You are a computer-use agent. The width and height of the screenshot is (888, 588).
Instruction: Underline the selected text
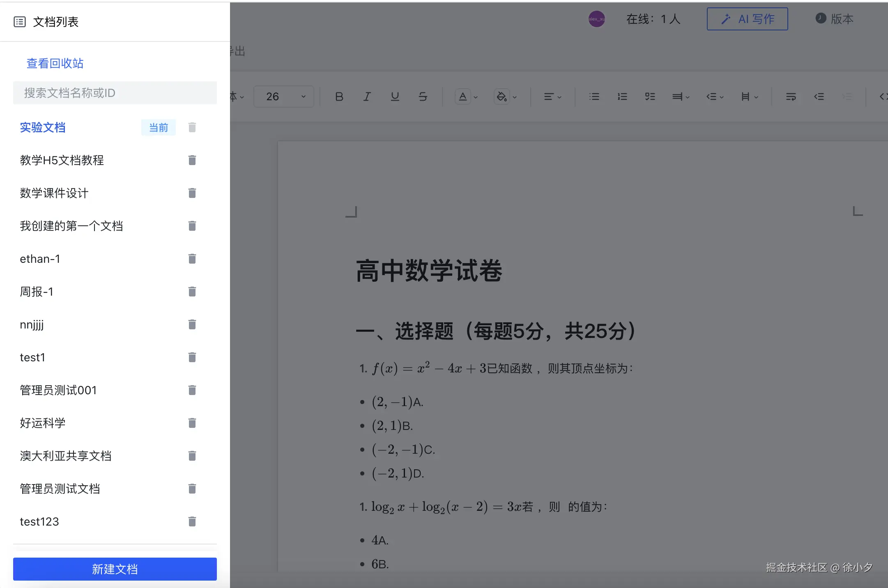[x=394, y=96]
